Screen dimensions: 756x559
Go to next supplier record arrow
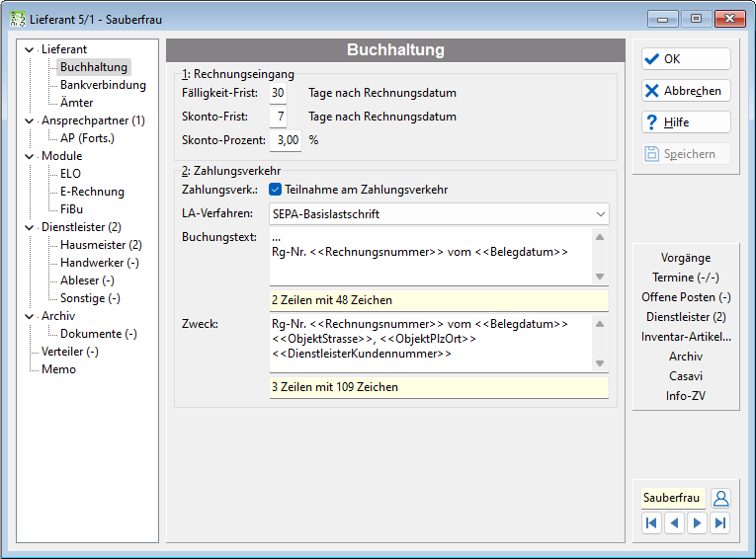point(697,522)
